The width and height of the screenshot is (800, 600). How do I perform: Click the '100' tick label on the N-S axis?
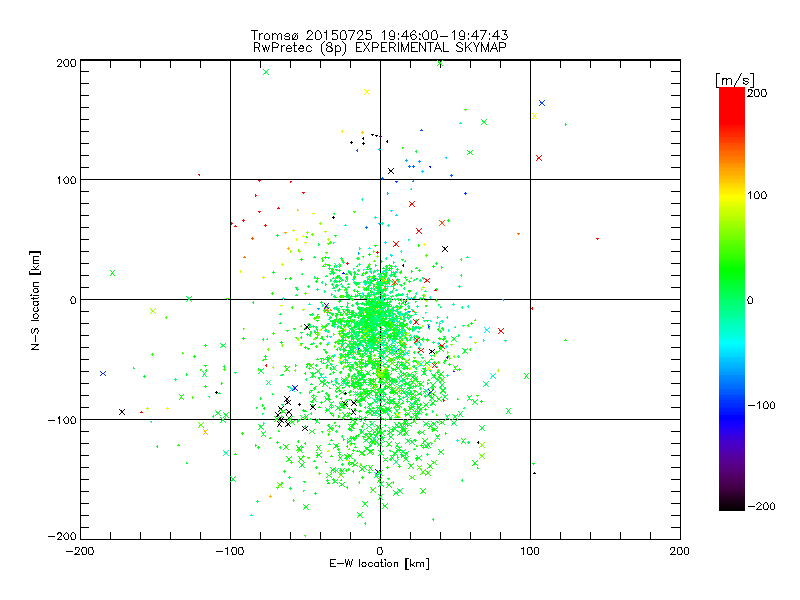tap(66, 180)
